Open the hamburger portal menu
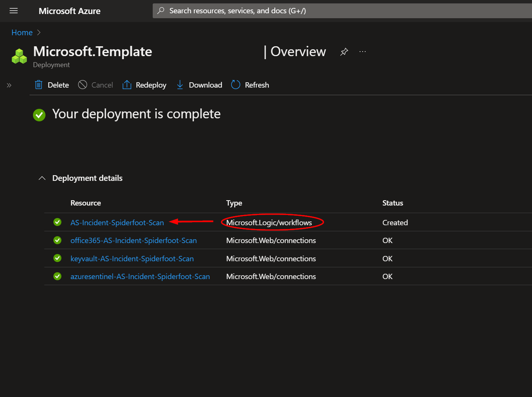Viewport: 532px width, 397px height. point(14,11)
